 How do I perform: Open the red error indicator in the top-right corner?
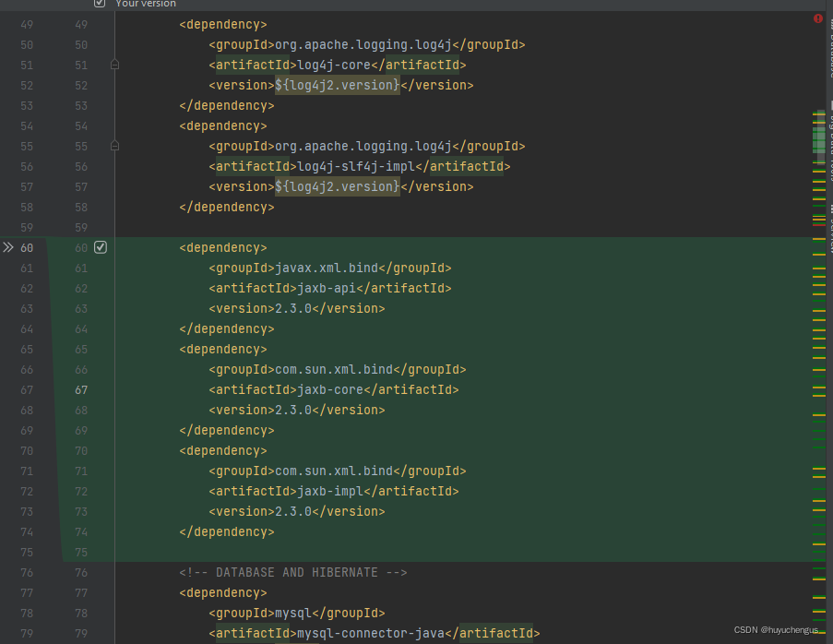pos(818,18)
